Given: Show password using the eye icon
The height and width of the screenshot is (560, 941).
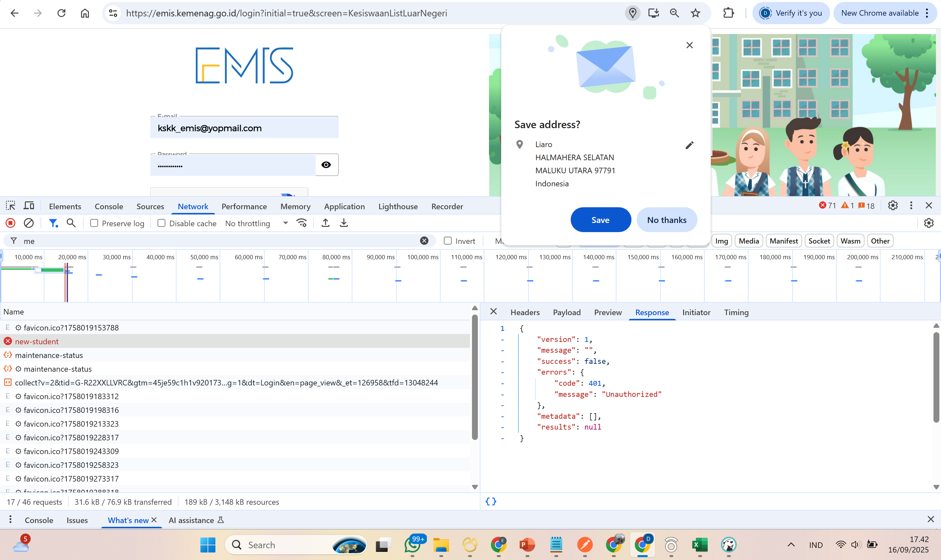Looking at the screenshot, I should (x=327, y=165).
